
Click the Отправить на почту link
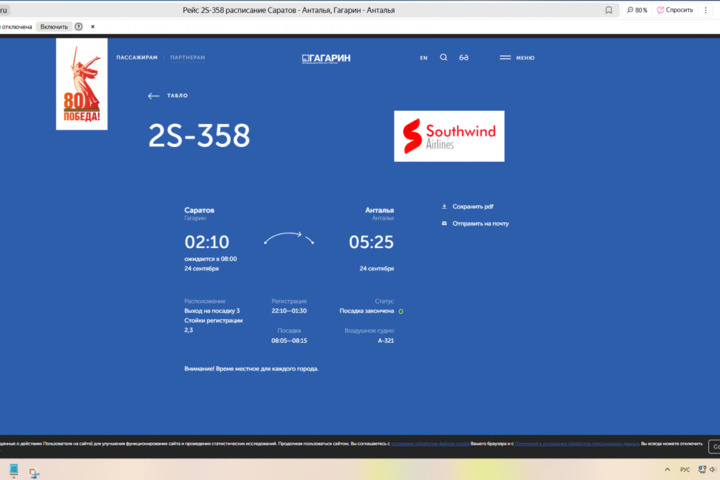click(480, 223)
